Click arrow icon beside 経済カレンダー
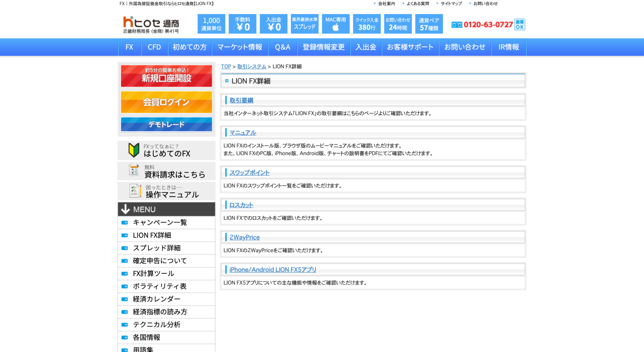This screenshot has height=352, width=644. [125, 299]
